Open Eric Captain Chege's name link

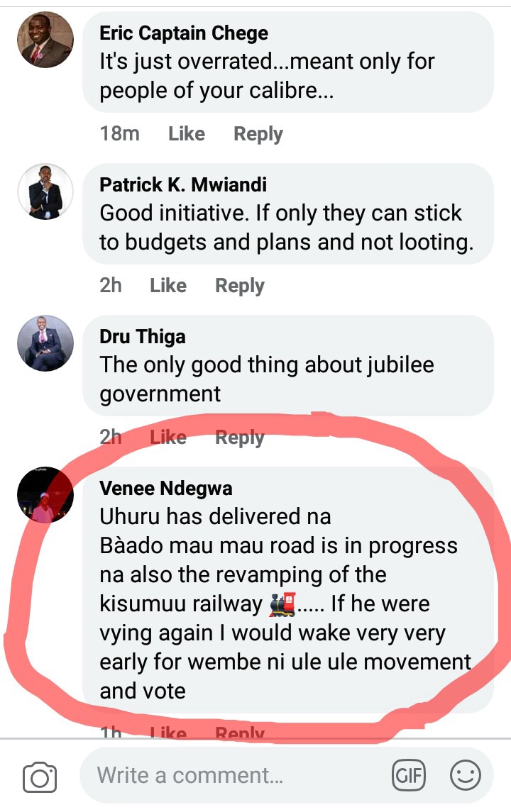point(184,33)
